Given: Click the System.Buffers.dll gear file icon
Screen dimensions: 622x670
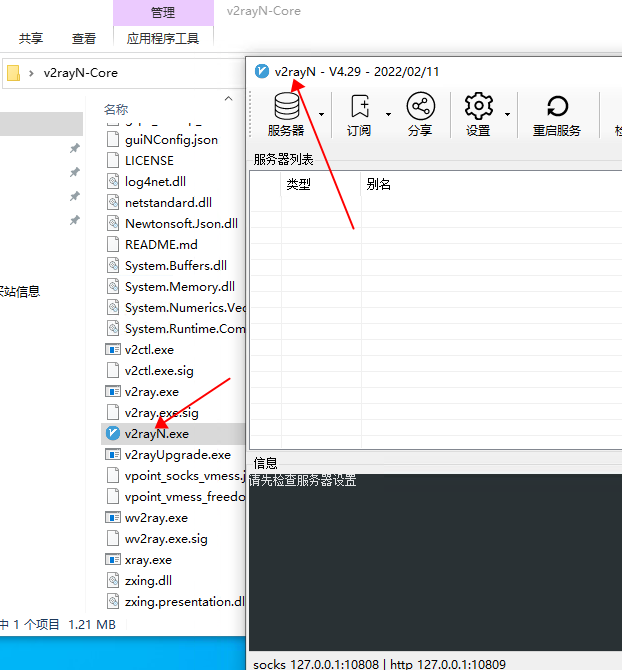Looking at the screenshot, I should 113,265.
